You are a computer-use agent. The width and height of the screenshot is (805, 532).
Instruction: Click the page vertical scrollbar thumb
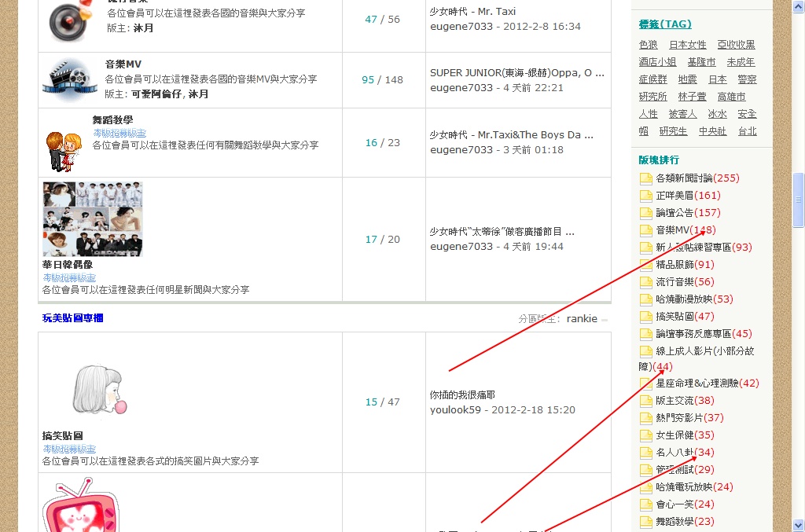pos(799,200)
